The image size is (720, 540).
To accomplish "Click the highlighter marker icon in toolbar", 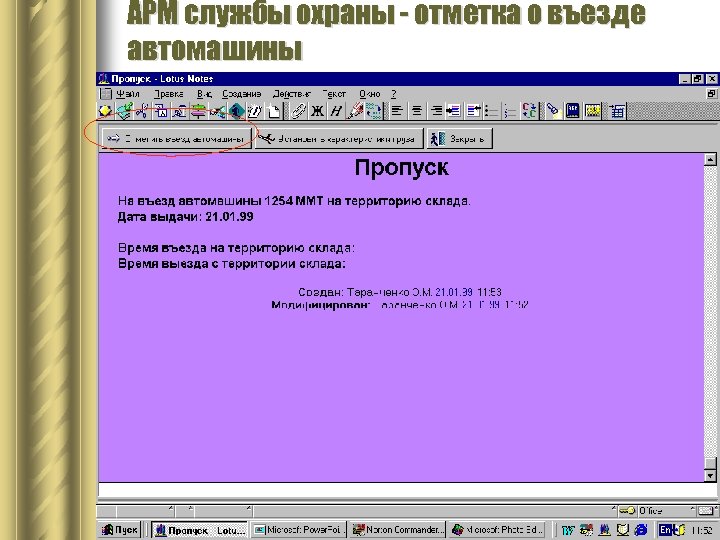I will [355, 111].
